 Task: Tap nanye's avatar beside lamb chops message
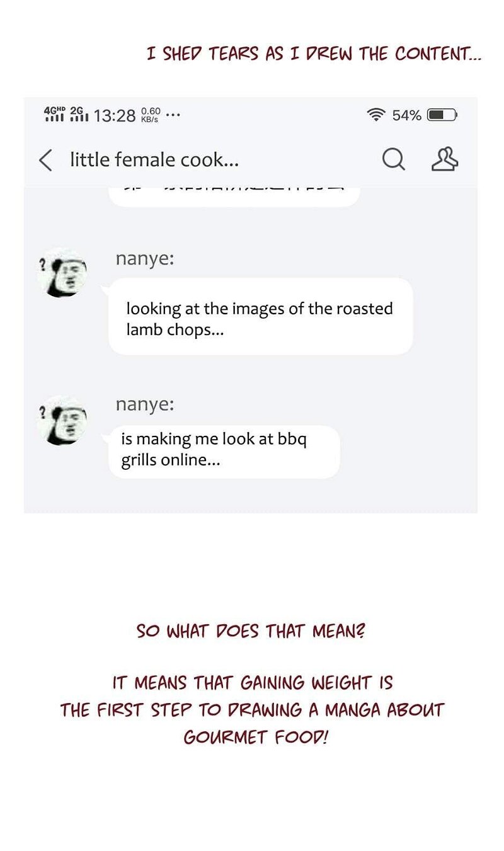(x=62, y=273)
